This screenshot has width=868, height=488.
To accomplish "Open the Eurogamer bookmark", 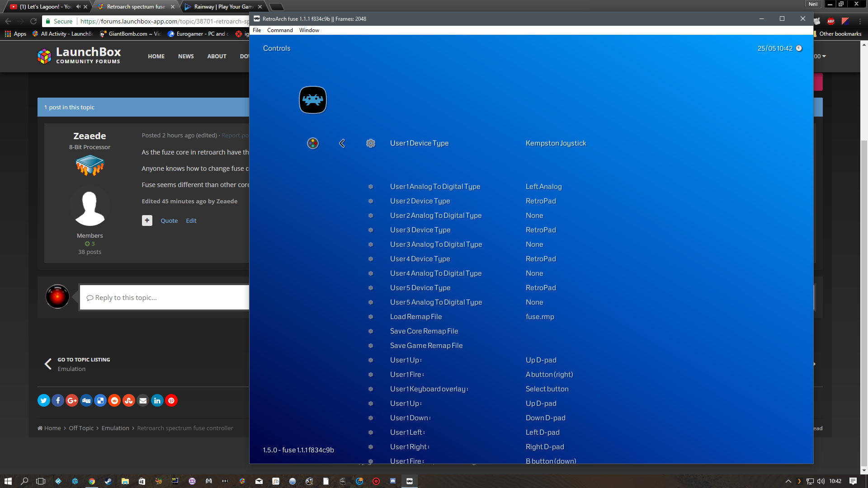I will (x=198, y=34).
